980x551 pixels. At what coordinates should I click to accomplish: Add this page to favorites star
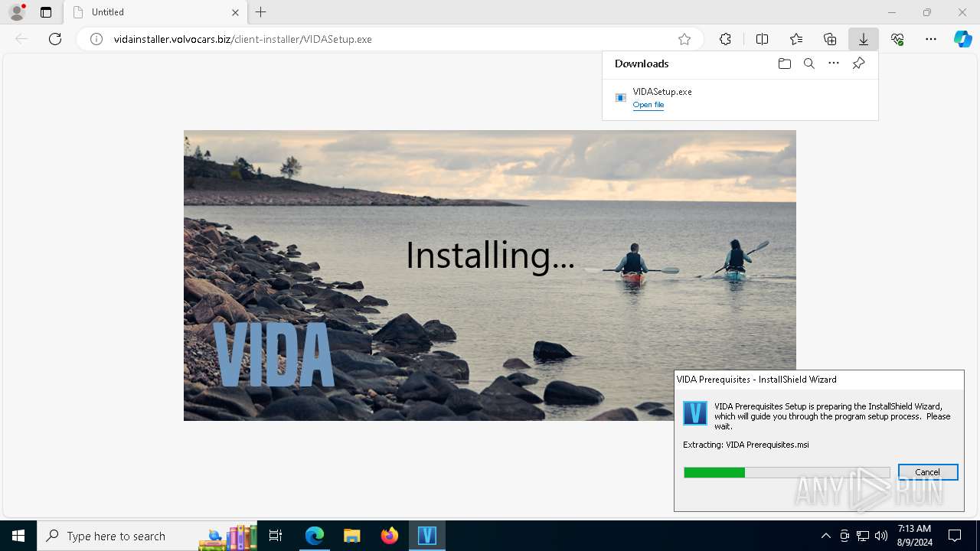point(684,39)
